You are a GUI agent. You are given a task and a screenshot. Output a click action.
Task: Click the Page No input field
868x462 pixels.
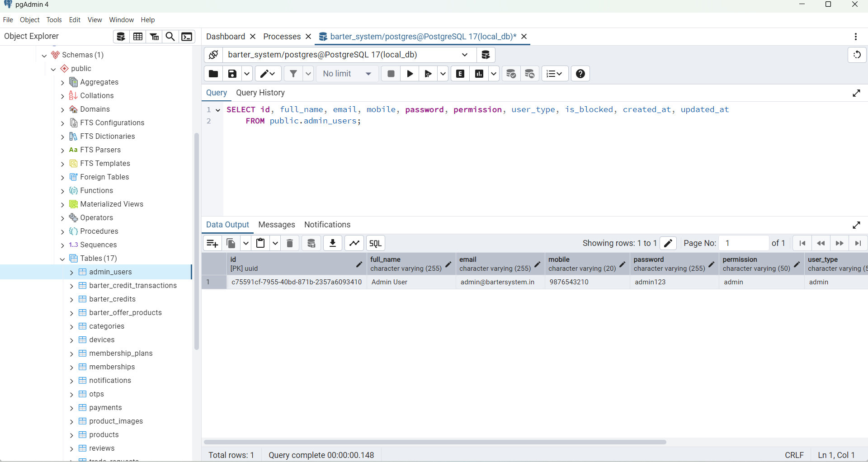744,243
